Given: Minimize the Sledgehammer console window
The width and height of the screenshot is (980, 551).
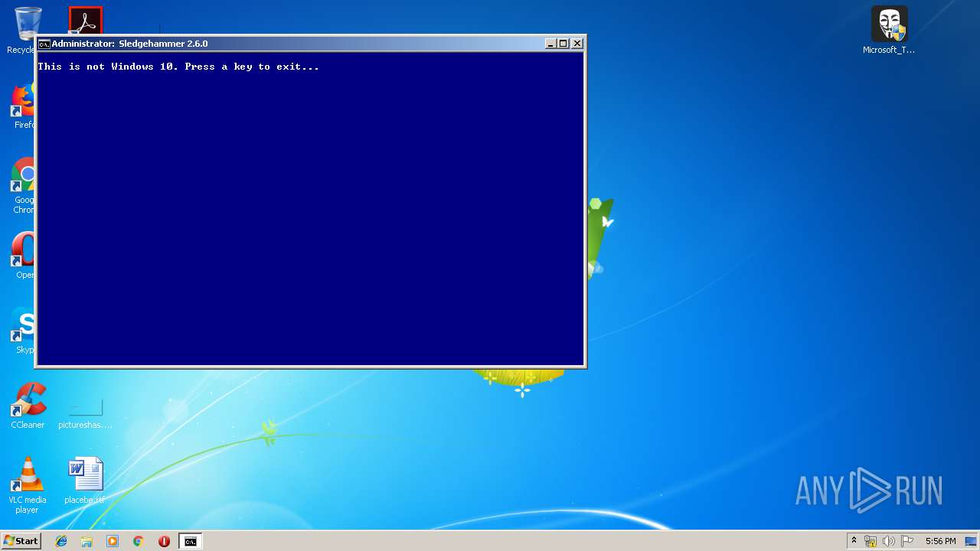Looking at the screenshot, I should click(x=550, y=44).
